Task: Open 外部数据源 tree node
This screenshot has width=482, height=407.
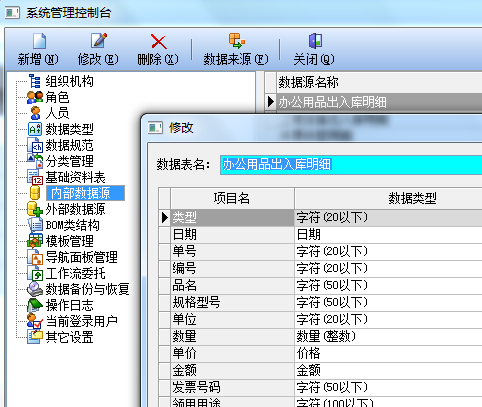Action: [75, 209]
